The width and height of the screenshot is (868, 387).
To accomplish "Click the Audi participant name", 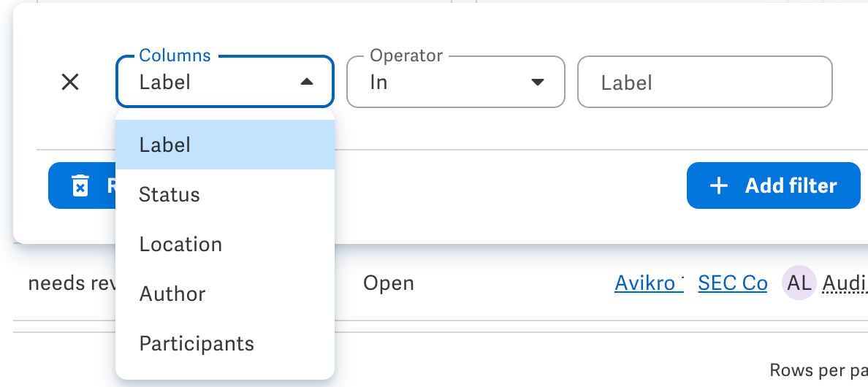I will [x=845, y=283].
